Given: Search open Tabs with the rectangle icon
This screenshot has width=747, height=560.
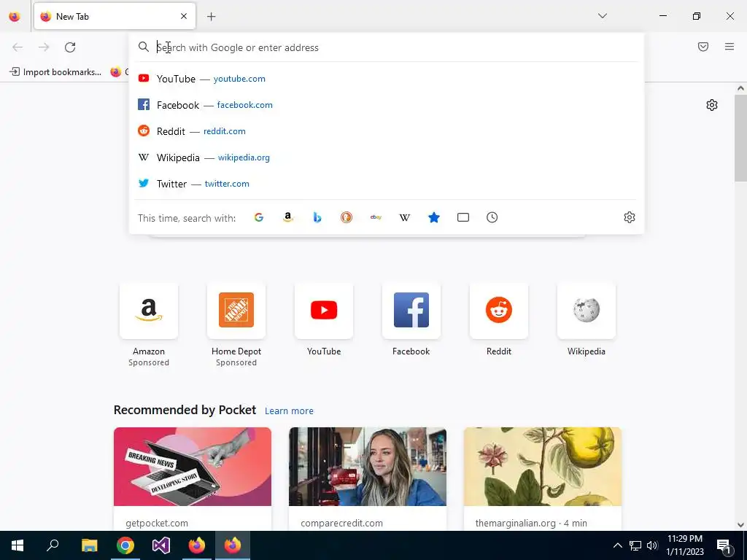Looking at the screenshot, I should (x=463, y=217).
